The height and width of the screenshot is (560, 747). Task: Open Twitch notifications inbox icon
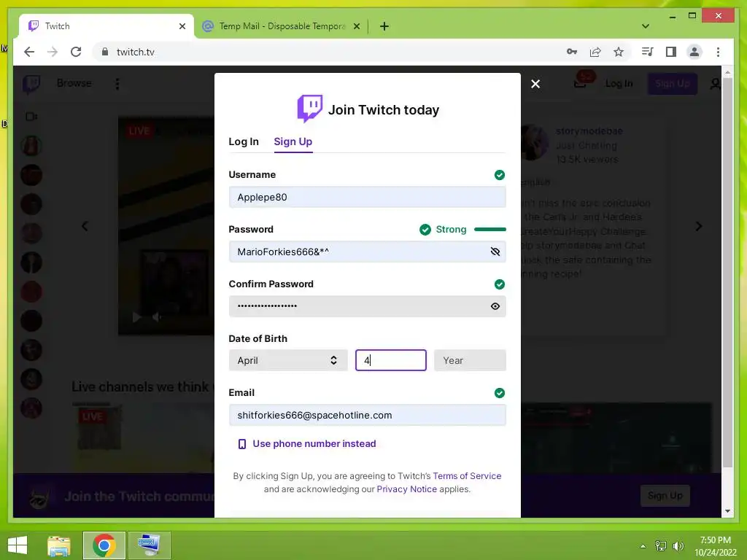[x=580, y=83]
